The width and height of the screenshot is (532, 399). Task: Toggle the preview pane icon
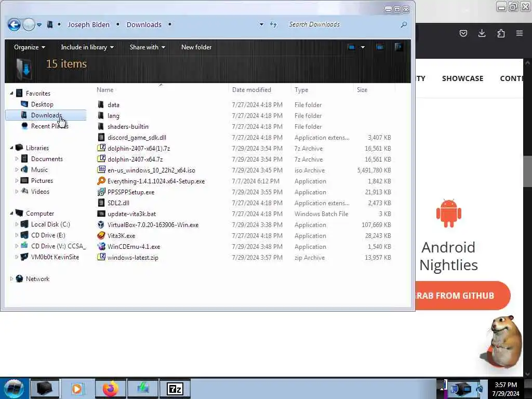[x=380, y=47]
